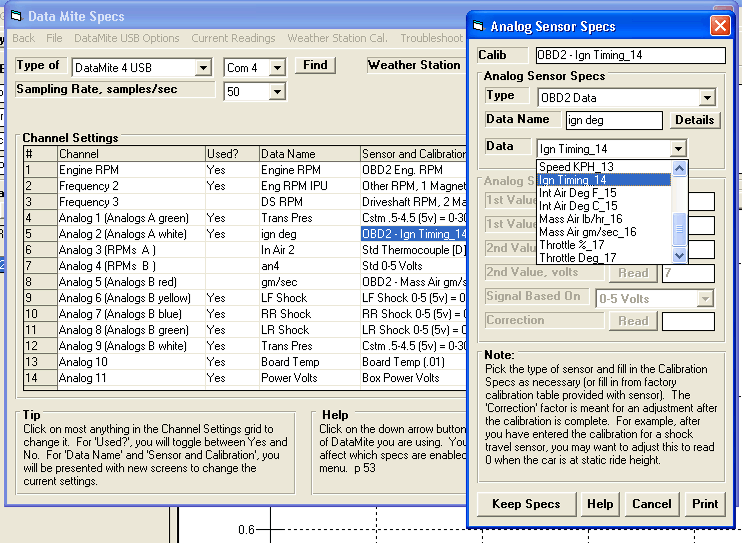Open Current Readings menu
This screenshot has width=742, height=543.
233,38
